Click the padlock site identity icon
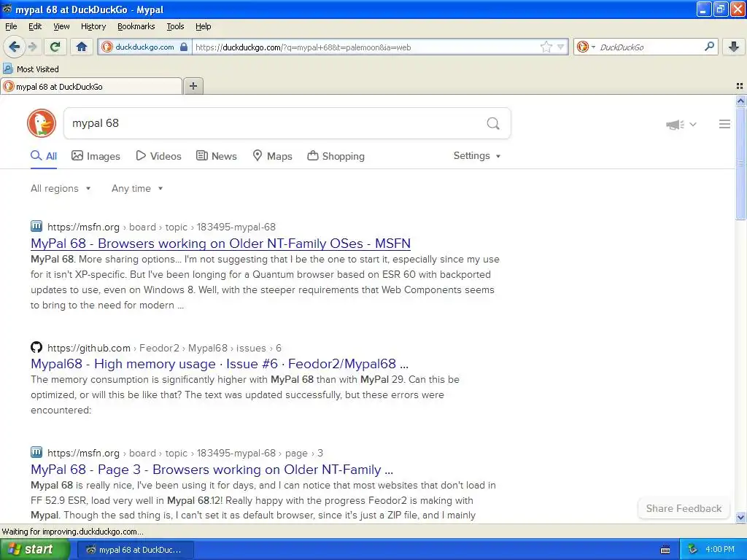Viewport: 747px width, 560px height. tap(183, 47)
